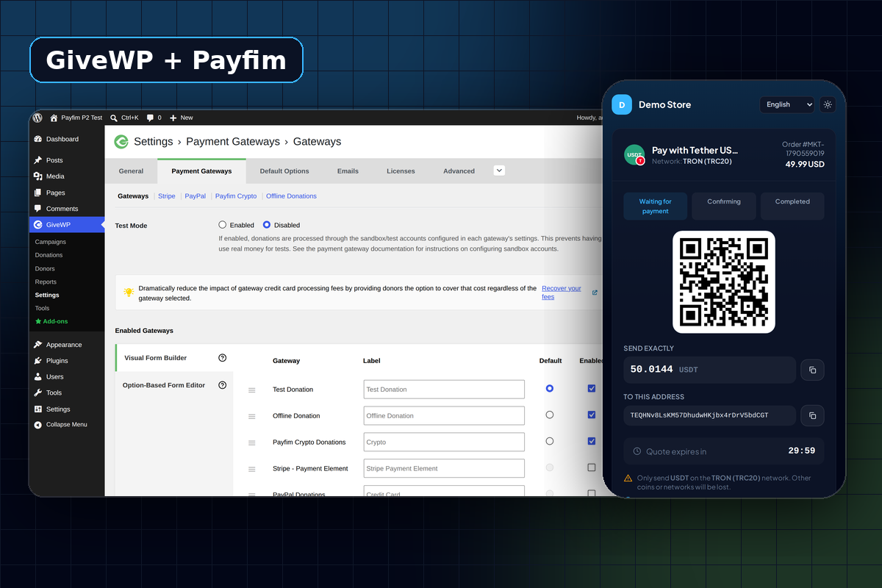The width and height of the screenshot is (882, 588).
Task: Edit the Crypto label field
Action: 444,442
